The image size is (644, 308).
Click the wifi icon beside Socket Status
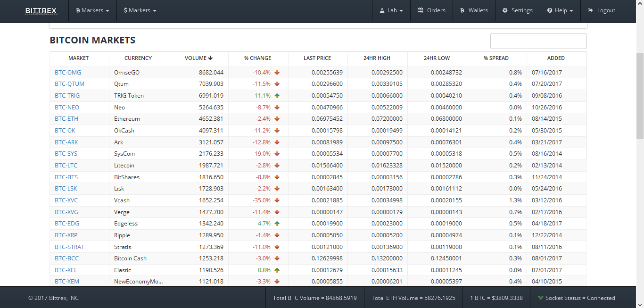540,298
